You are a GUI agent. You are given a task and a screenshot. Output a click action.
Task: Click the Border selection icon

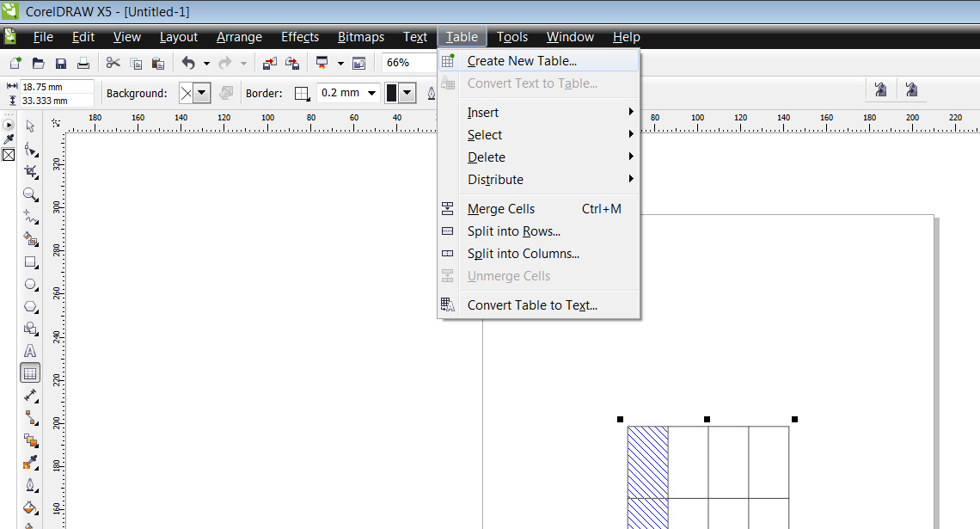coord(302,93)
